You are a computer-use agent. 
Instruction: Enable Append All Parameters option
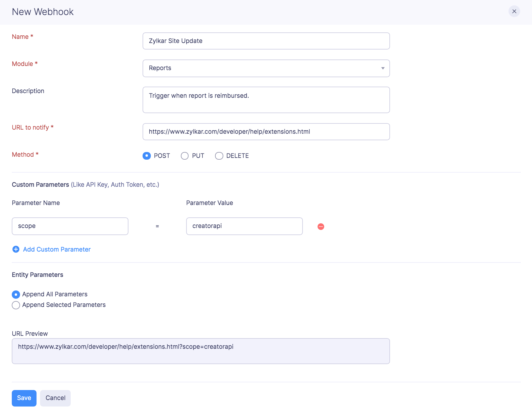16,294
